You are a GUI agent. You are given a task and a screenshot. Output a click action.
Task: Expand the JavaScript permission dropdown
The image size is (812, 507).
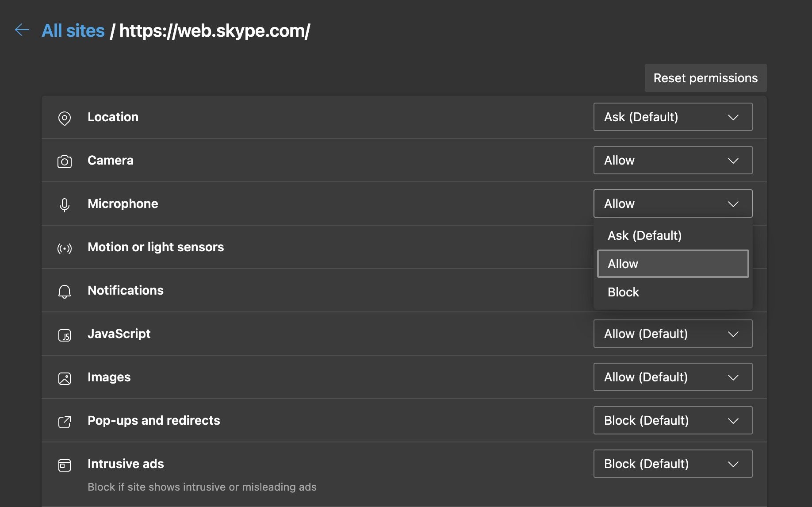click(x=672, y=334)
